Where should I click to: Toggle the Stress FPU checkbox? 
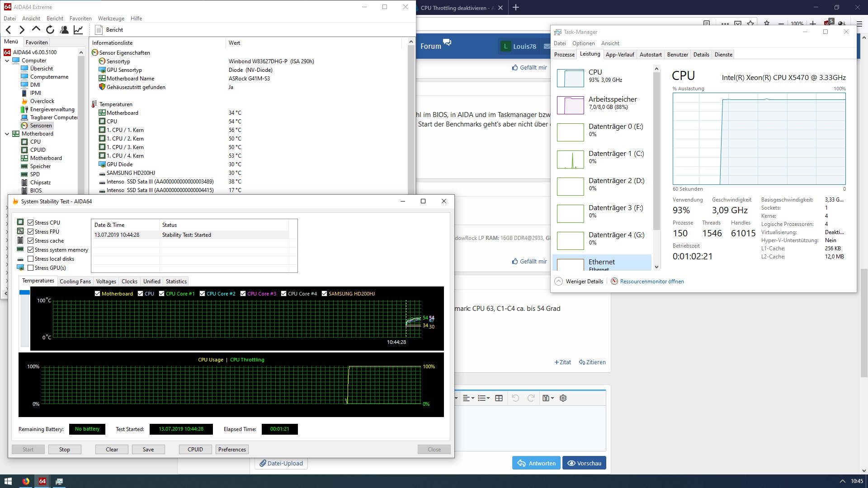point(31,232)
